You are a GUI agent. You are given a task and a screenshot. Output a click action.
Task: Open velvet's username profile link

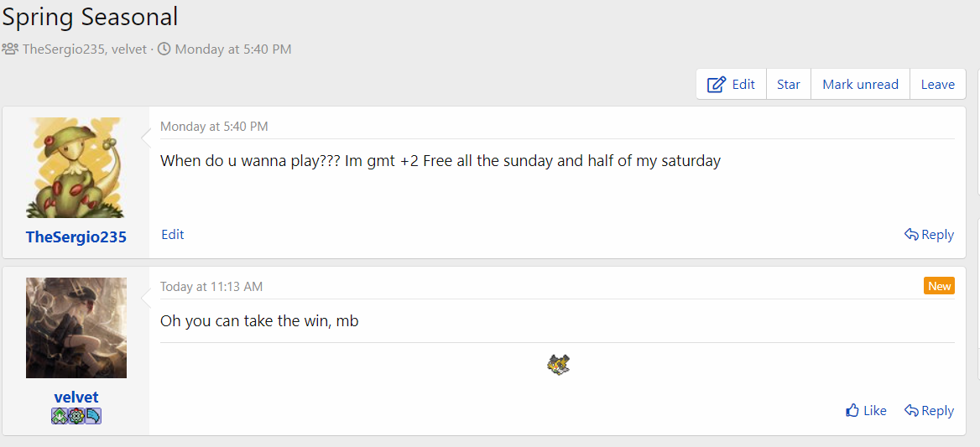[x=76, y=397]
